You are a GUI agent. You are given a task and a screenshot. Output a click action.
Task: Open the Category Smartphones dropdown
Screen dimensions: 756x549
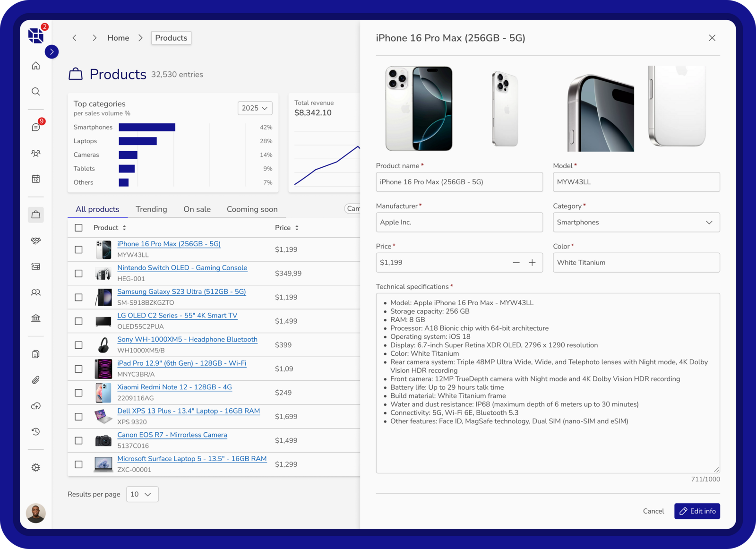[636, 222]
